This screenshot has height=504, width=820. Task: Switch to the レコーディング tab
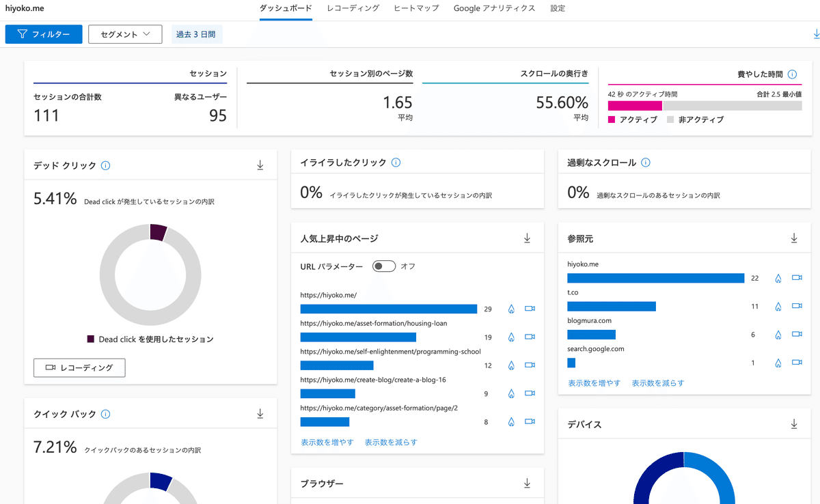pyautogui.click(x=353, y=9)
